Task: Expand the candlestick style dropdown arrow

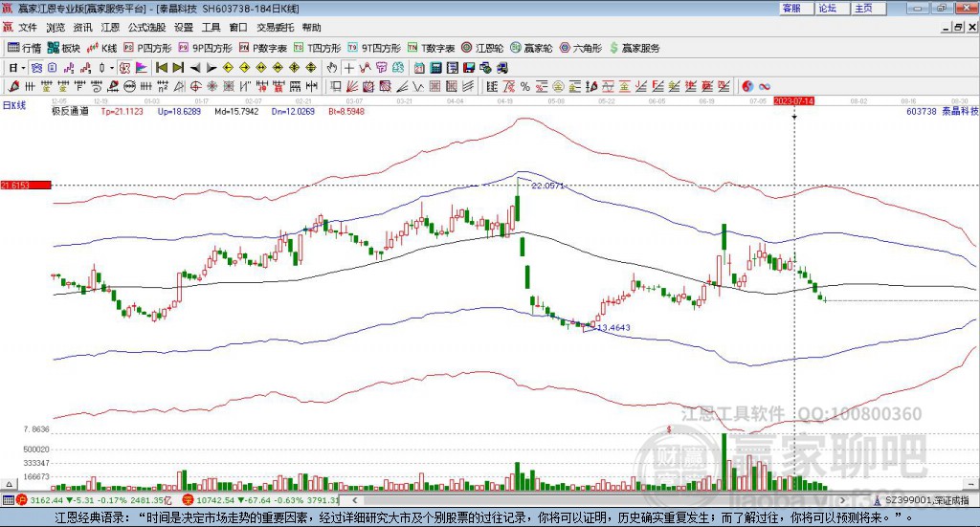Action: point(112,68)
